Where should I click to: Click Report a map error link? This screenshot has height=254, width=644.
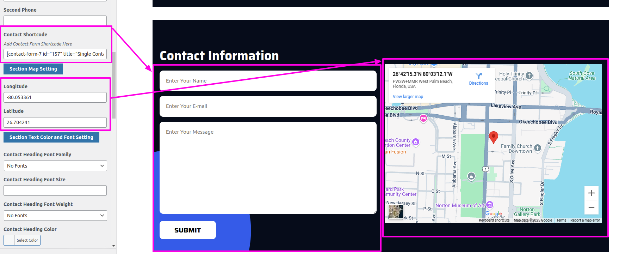585,220
